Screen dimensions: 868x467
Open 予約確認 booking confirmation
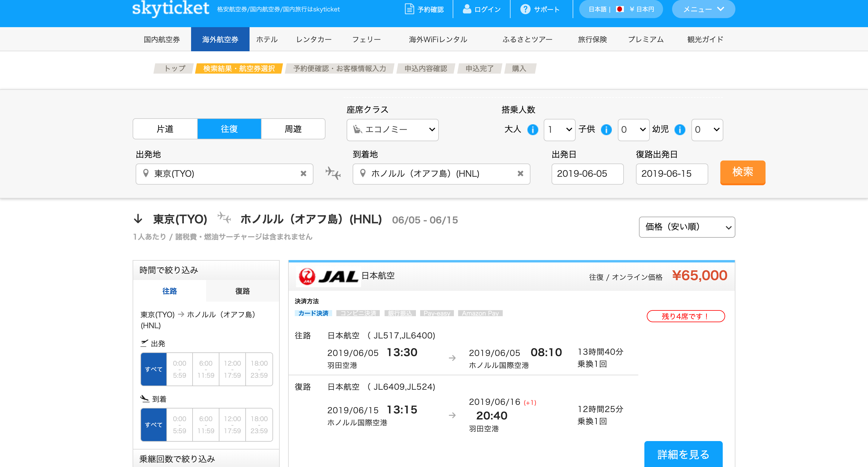tap(424, 9)
